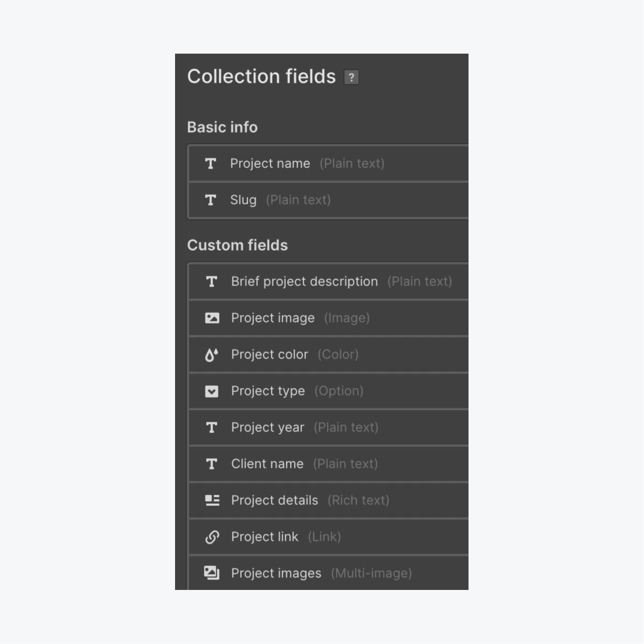Screen dimensions: 644x644
Task: Open the Project images multi-image field
Action: (276, 573)
